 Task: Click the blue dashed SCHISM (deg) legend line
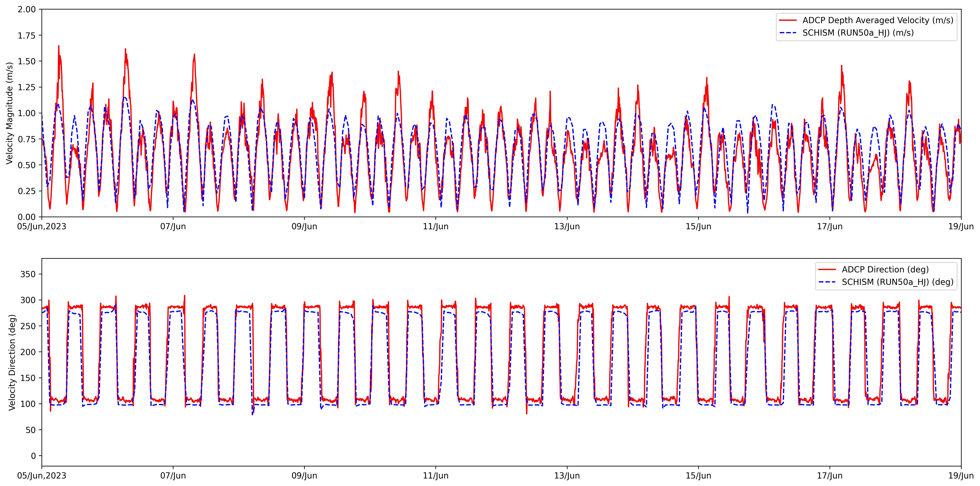click(827, 282)
